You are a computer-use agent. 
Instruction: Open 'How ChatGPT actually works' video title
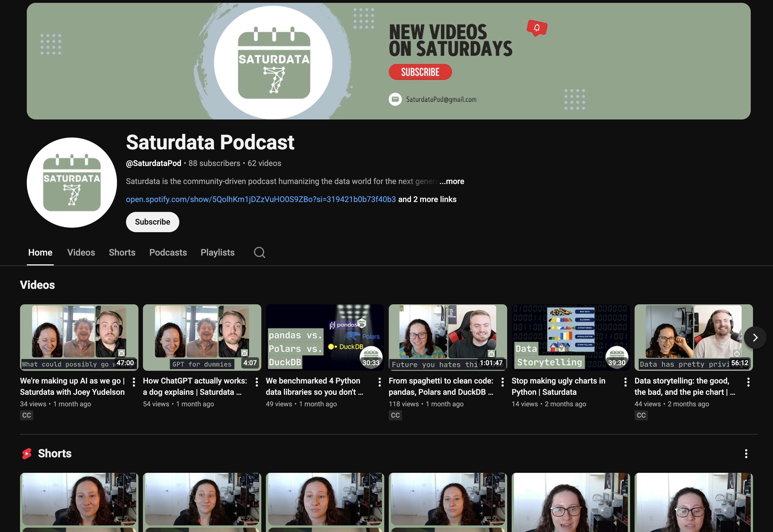[195, 386]
